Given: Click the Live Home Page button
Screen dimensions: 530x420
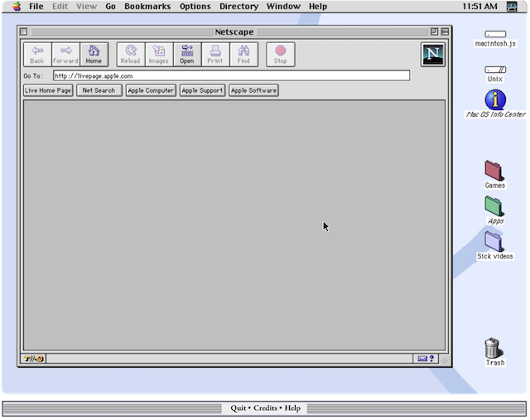Looking at the screenshot, I should (48, 90).
